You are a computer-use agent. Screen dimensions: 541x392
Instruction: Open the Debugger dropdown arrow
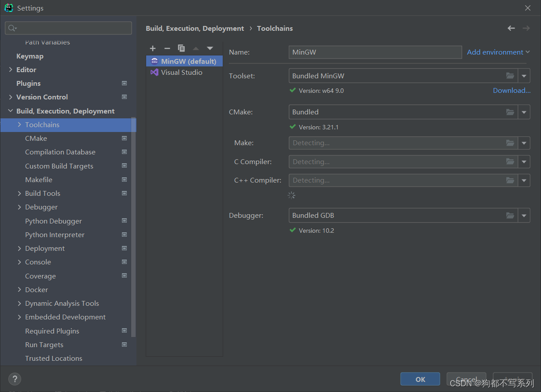tap(524, 216)
